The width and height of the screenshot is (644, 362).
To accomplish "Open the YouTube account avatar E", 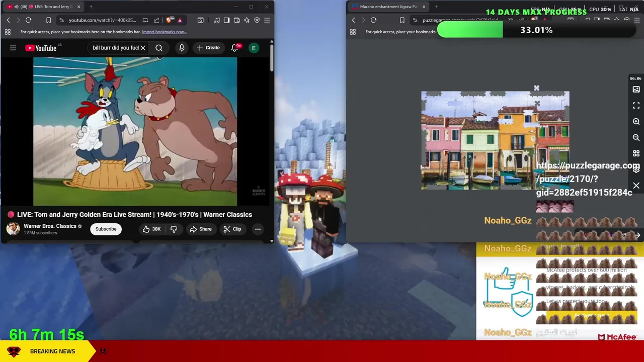I will (x=254, y=48).
